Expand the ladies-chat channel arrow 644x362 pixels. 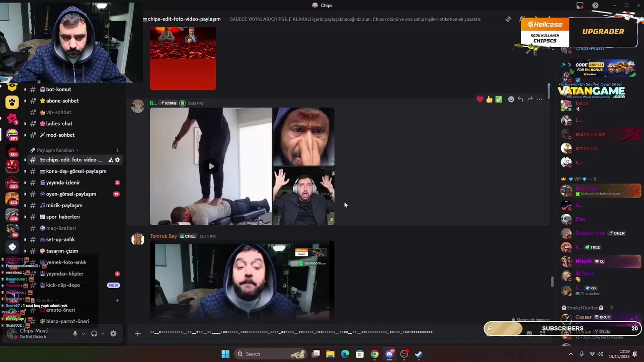(25, 124)
